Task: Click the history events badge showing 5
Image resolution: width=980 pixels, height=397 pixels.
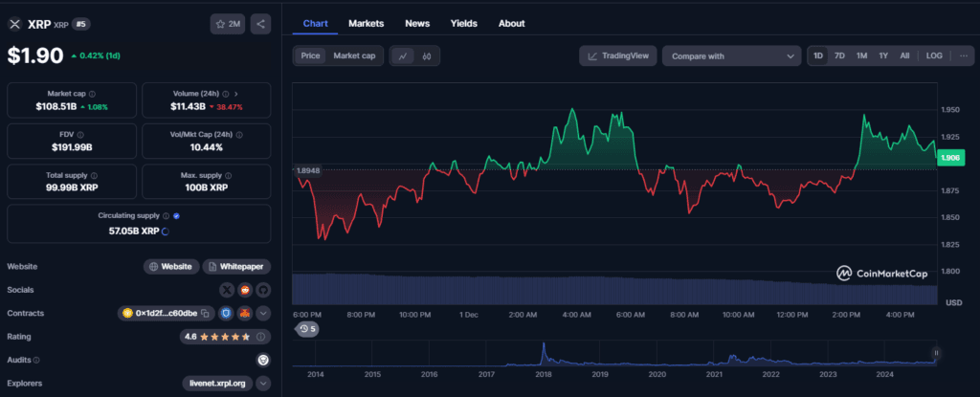Action: [x=307, y=329]
